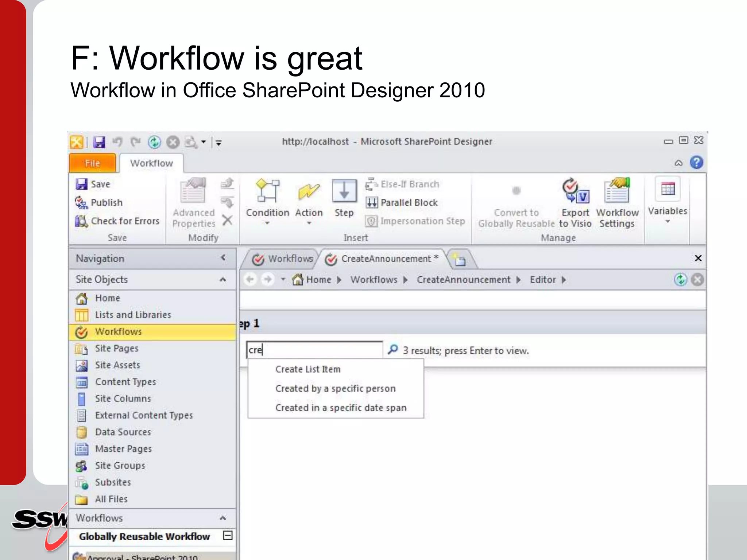Open Master Pages
The image size is (747, 560).
(152, 449)
